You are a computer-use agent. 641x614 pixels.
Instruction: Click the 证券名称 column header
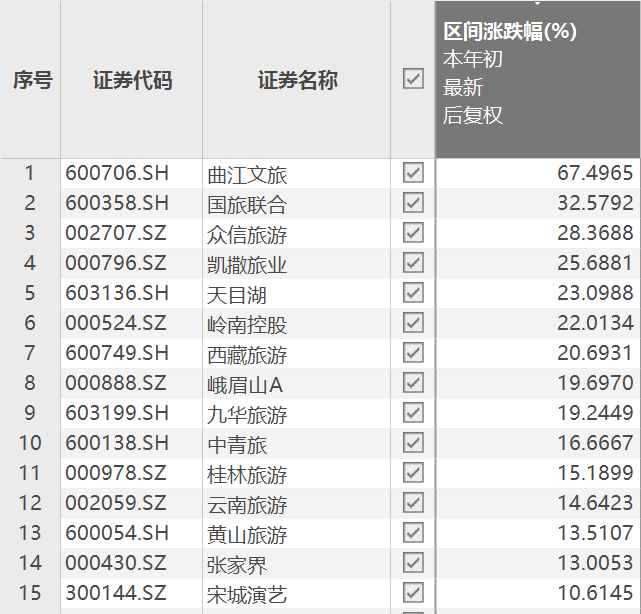tap(297, 80)
